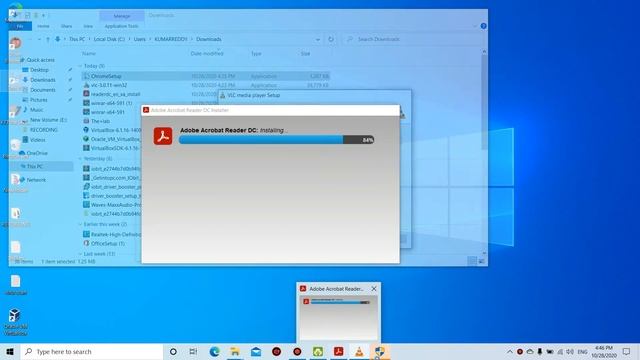
Task: Expand the Explorer ribbon chevron
Action: 475,26
